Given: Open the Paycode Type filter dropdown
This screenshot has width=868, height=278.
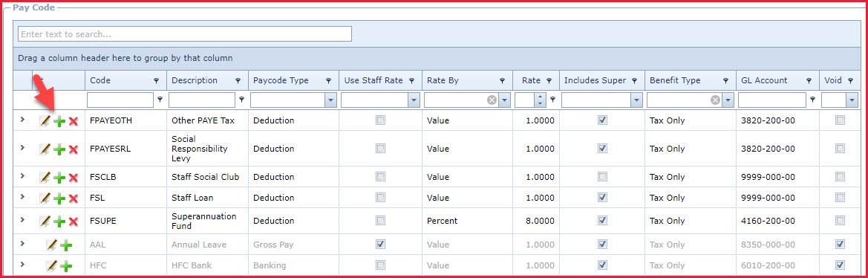Looking at the screenshot, I should coord(331,100).
